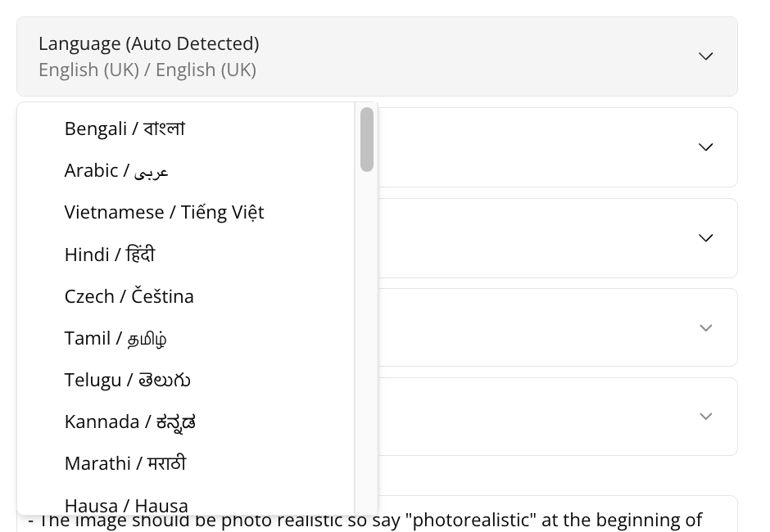Pick the Telugu language entry
The width and height of the screenshot is (770, 532).
[127, 380]
